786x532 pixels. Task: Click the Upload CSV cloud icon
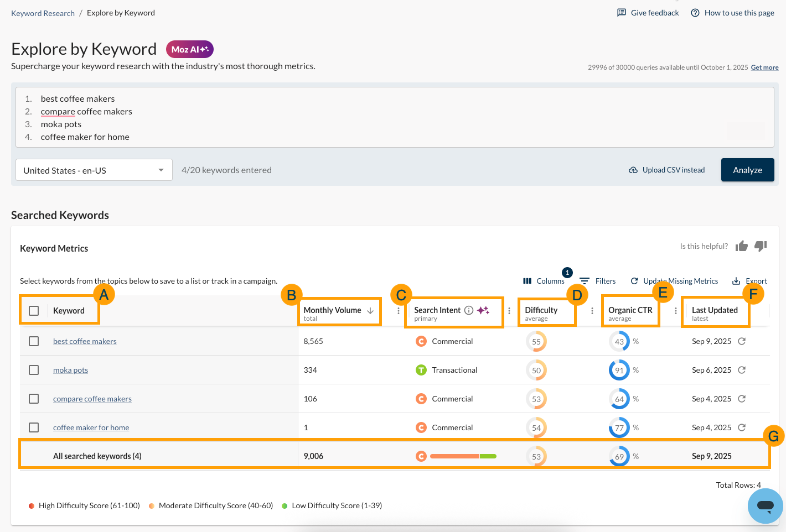[633, 170]
